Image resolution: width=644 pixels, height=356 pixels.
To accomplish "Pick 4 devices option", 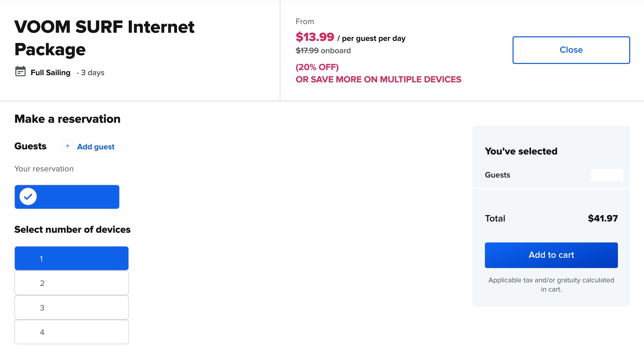I will coord(72,332).
